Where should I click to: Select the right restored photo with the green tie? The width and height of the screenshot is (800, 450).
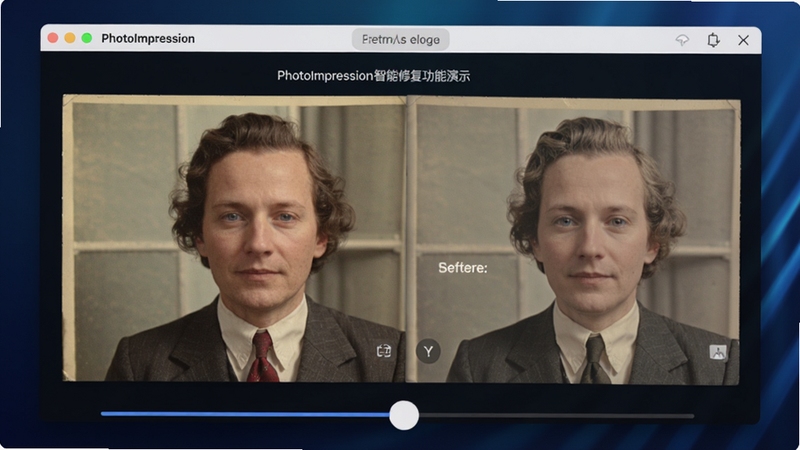point(574,240)
